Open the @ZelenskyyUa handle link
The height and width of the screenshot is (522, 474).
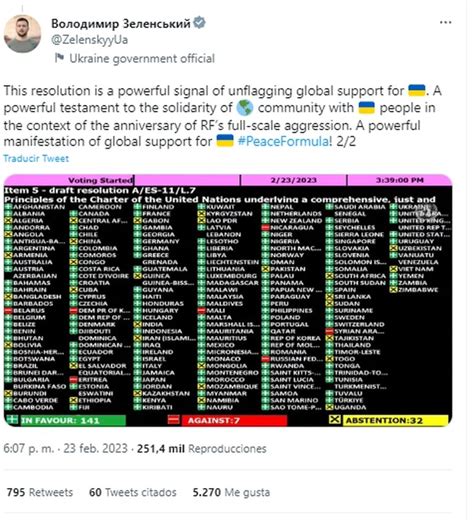89,40
